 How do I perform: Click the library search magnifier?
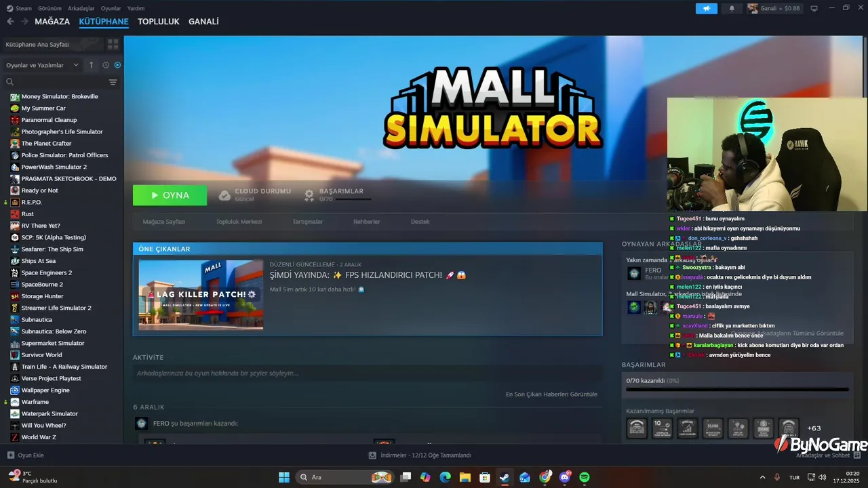click(x=10, y=82)
